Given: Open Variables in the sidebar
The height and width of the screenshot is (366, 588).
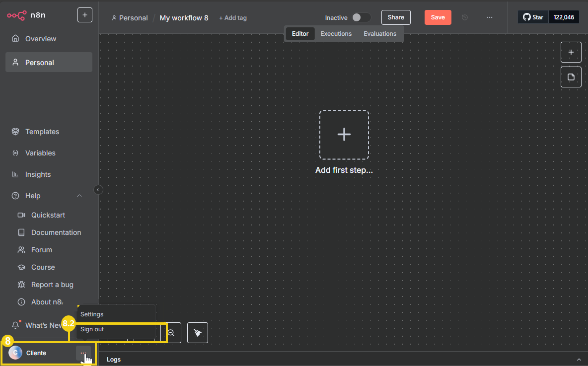Looking at the screenshot, I should point(49,153).
